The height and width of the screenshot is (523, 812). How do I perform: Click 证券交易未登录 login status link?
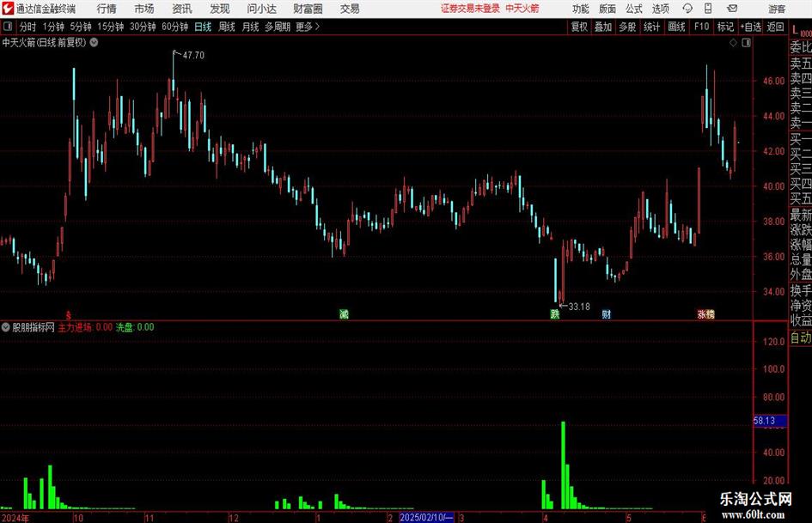pyautogui.click(x=470, y=9)
